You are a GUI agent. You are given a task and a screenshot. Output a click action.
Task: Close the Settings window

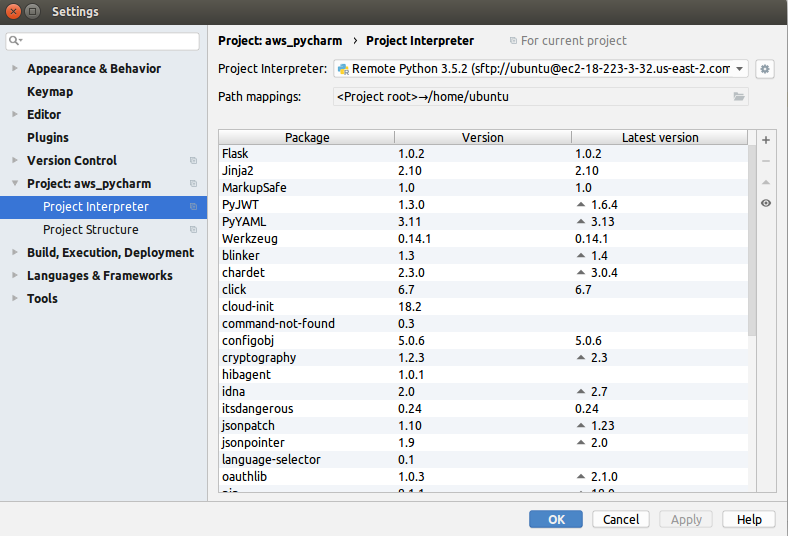[14, 11]
